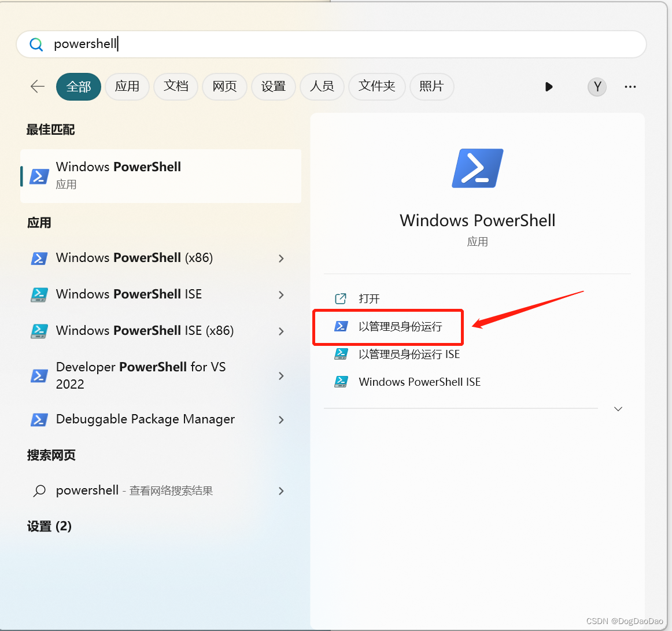Expand the powershell web search chevron
The image size is (672, 631).
coord(281,491)
